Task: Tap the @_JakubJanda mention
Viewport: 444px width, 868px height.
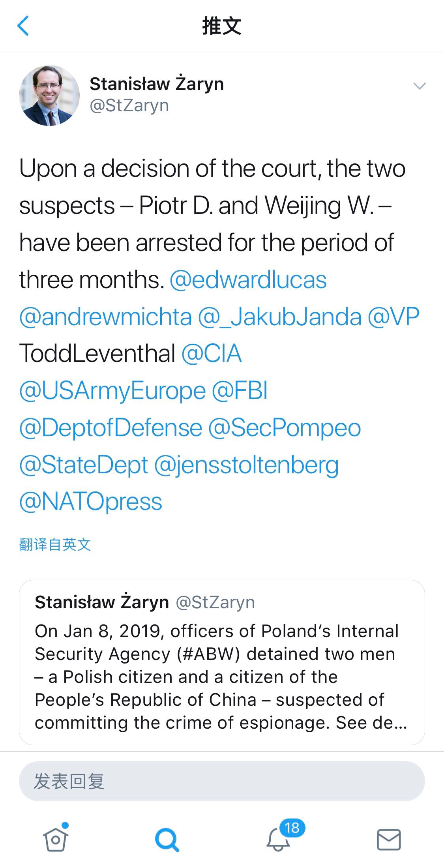Action: coord(279,317)
